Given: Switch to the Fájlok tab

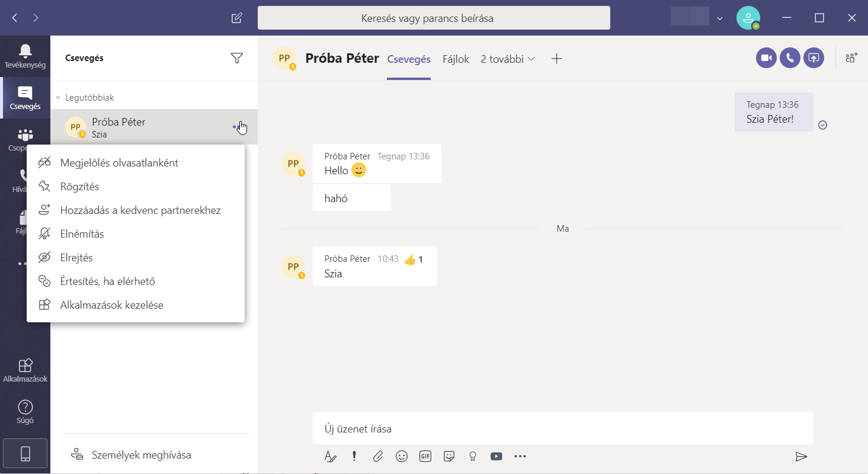Looking at the screenshot, I should 456,59.
